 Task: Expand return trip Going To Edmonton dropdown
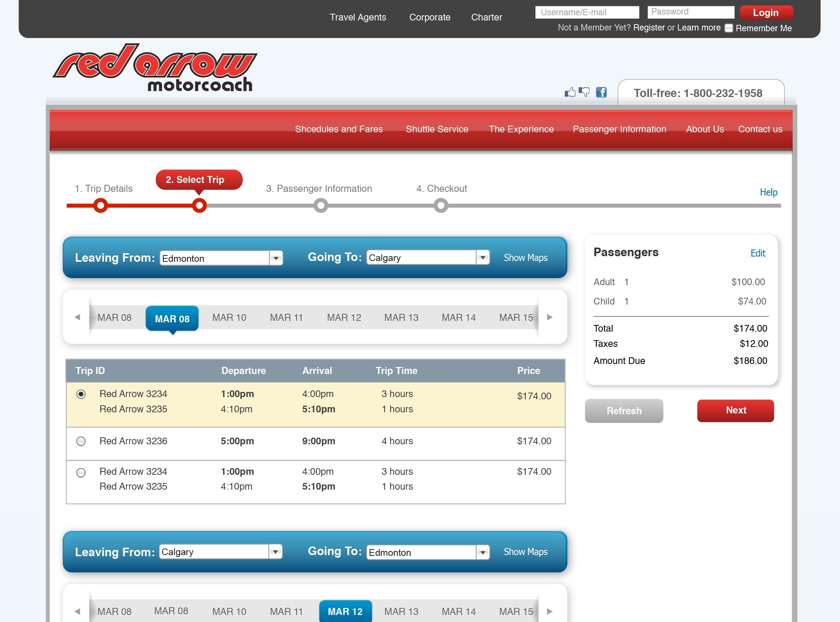(x=483, y=551)
